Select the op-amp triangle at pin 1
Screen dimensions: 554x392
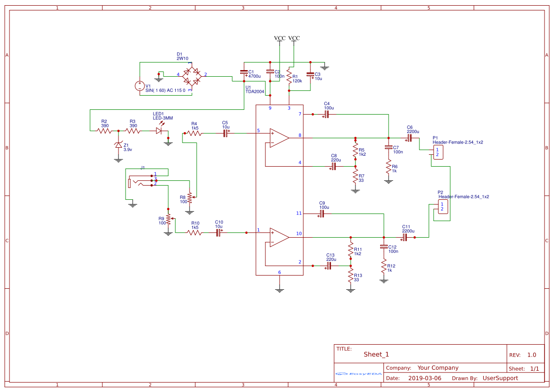[x=280, y=238]
